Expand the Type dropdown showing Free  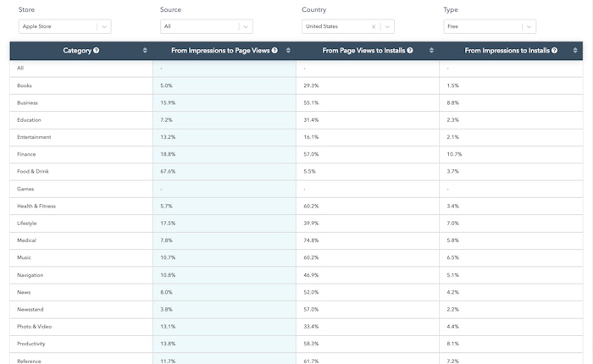pyautogui.click(x=529, y=26)
